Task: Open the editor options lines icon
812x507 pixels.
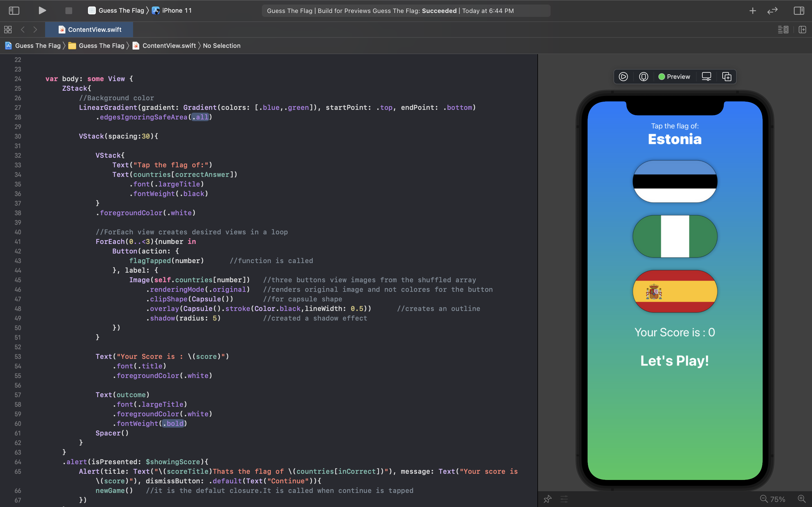Action: tap(783, 30)
